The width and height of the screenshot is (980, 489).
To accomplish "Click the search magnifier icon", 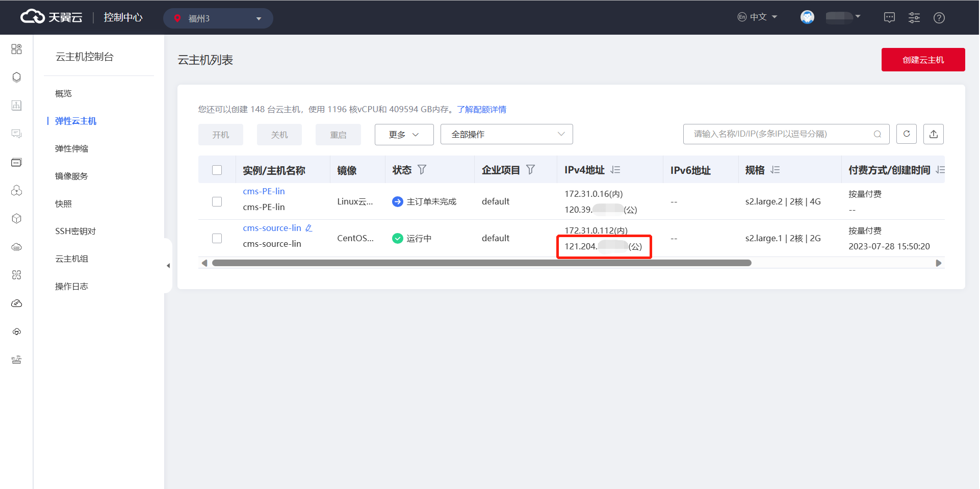I will click(x=878, y=134).
